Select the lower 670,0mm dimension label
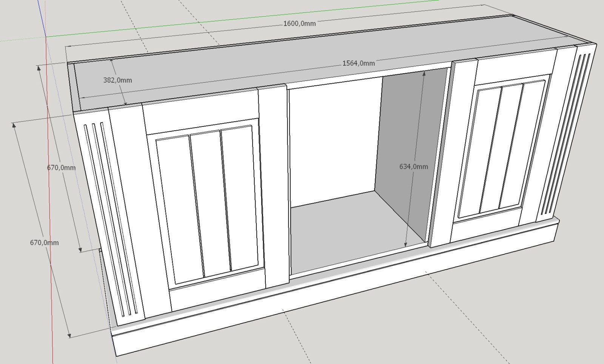The image size is (604, 364). pos(44,242)
